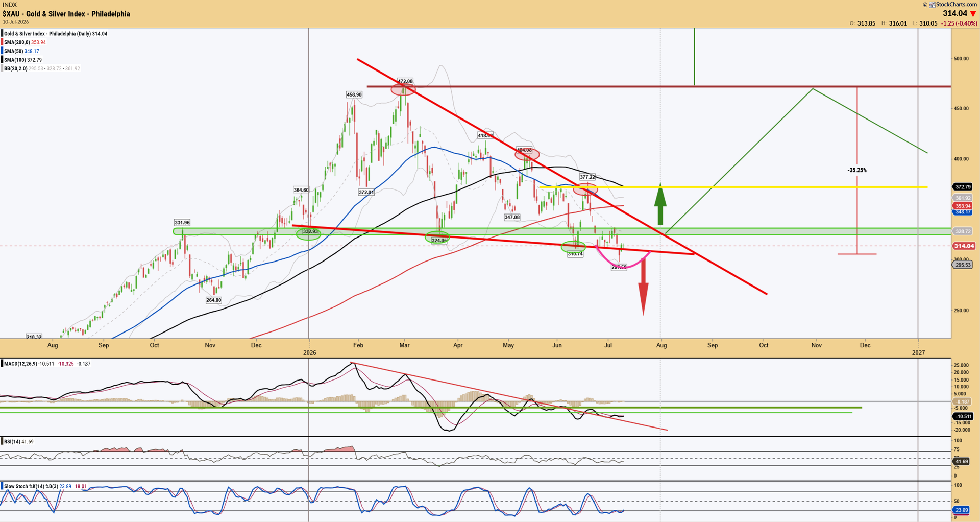Click the 377.22 price label
The width and height of the screenshot is (980, 522).
click(x=587, y=177)
